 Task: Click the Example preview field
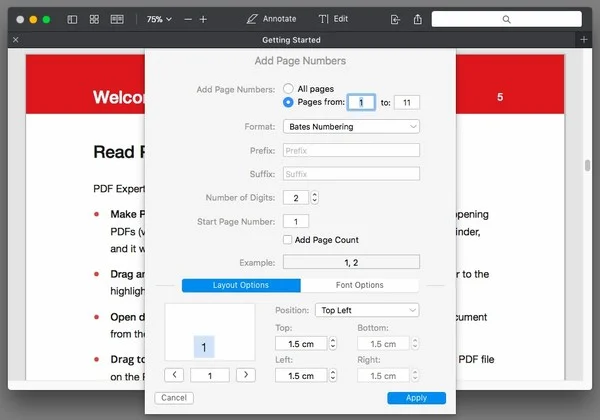pos(351,262)
